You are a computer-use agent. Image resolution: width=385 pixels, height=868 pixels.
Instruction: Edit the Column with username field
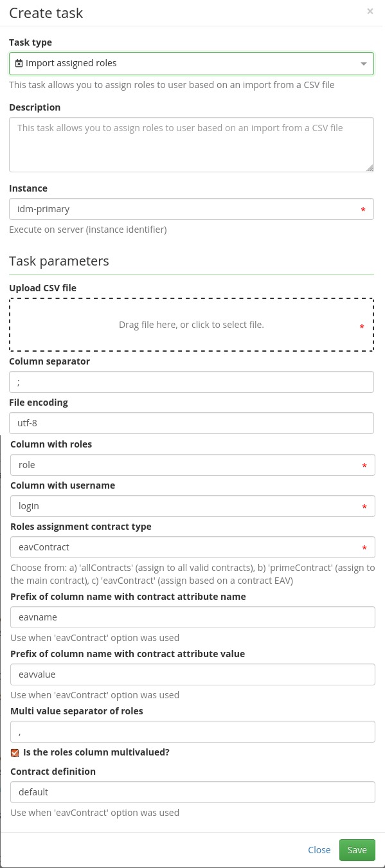pyautogui.click(x=193, y=506)
